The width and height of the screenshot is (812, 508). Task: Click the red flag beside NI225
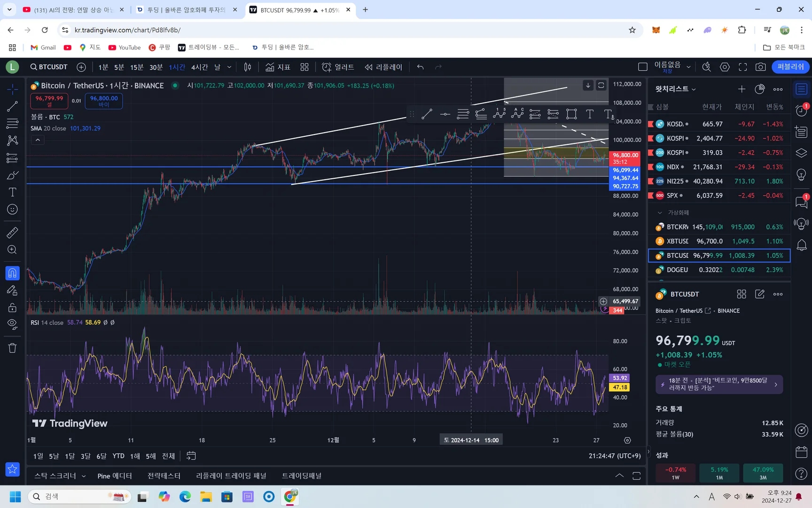[x=651, y=181]
